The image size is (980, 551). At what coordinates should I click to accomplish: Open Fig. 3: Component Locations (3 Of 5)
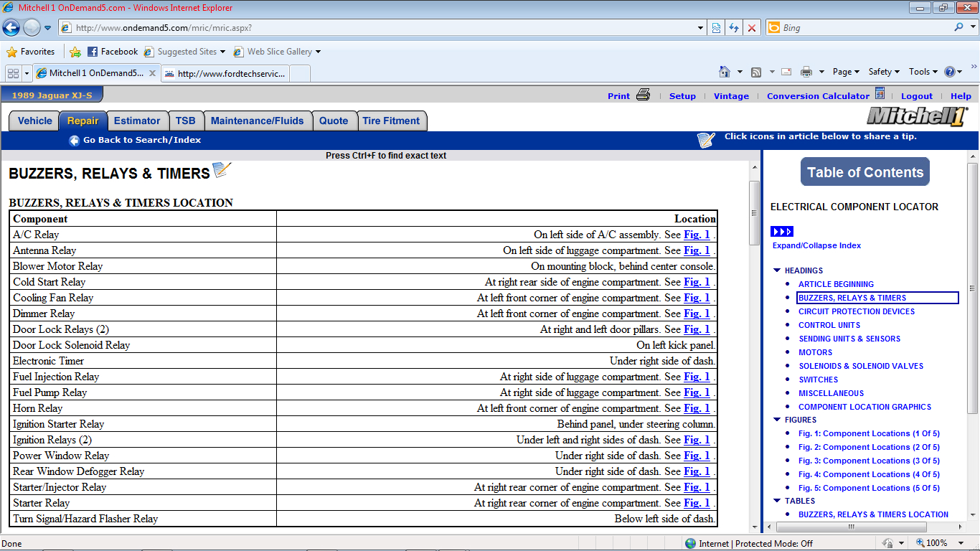[869, 461]
